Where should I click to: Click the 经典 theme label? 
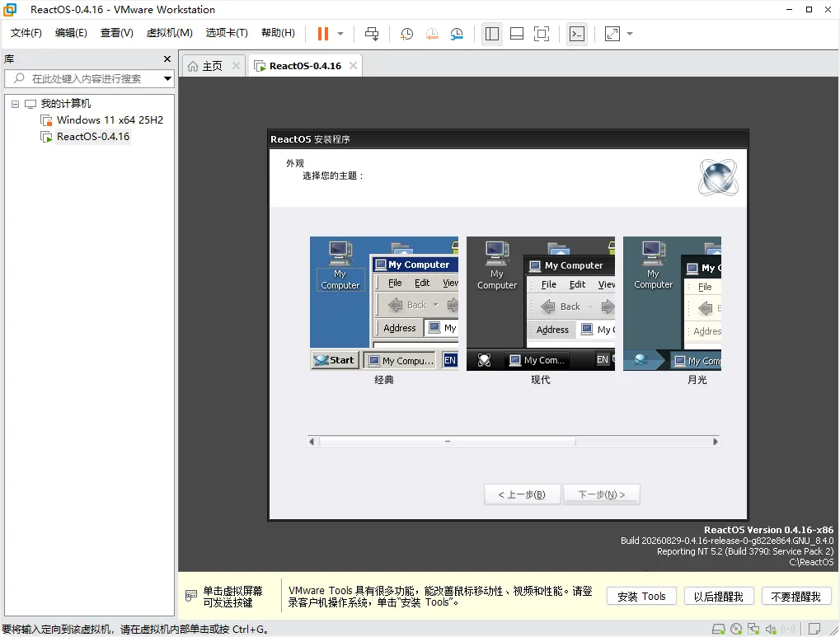[384, 380]
